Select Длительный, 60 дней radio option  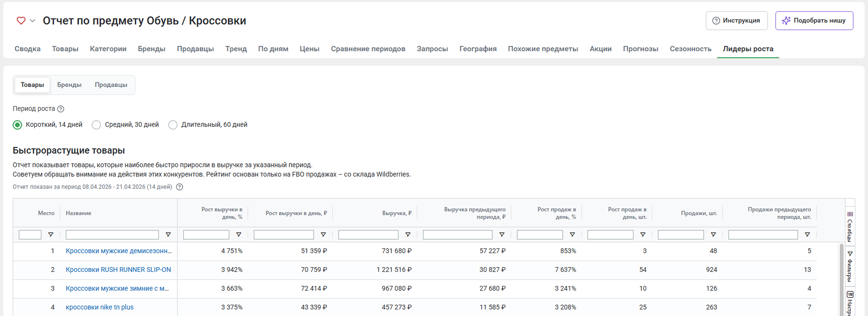[x=173, y=125]
